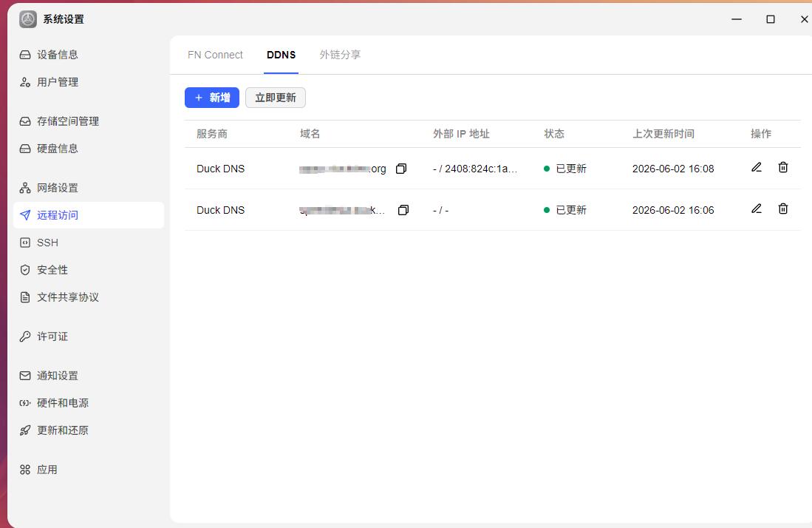Click the 应用 grid icon
The image size is (812, 528).
click(25, 470)
